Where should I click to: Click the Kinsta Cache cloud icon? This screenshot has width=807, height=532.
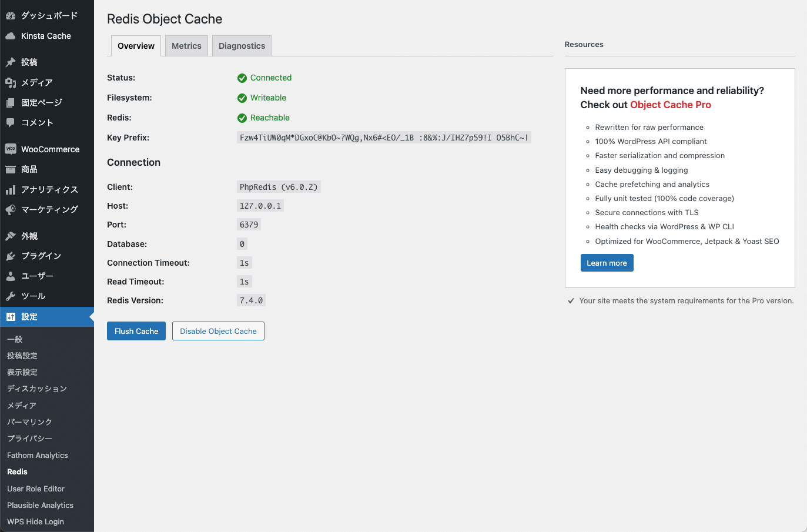click(x=11, y=36)
